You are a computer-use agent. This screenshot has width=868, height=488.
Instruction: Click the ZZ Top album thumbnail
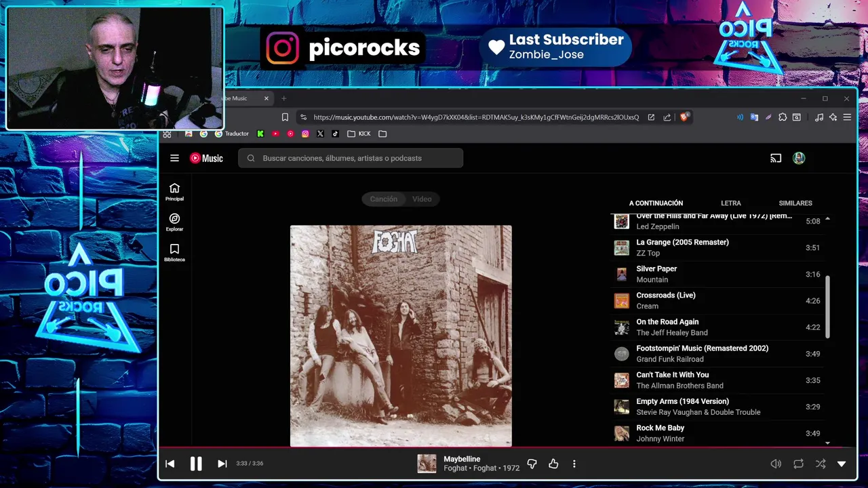(x=621, y=247)
